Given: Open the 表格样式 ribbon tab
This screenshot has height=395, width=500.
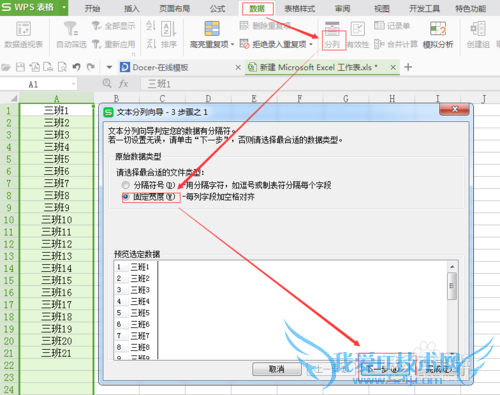Looking at the screenshot, I should coord(300,8).
